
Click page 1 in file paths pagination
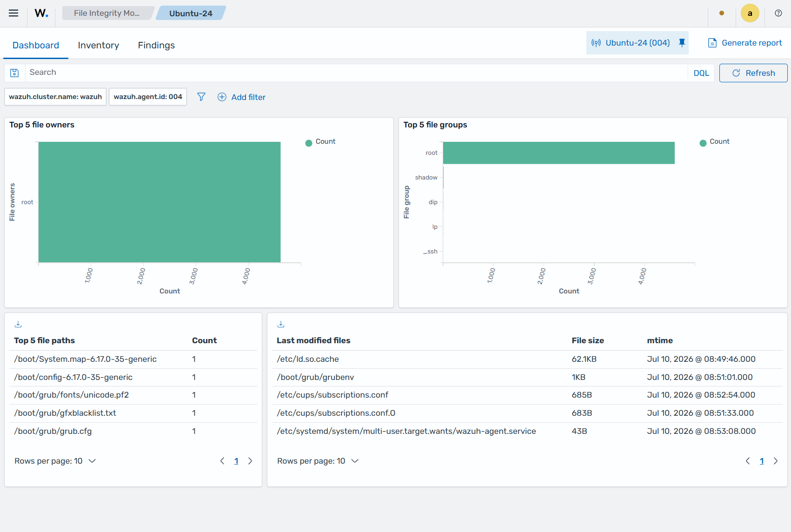tap(236, 461)
